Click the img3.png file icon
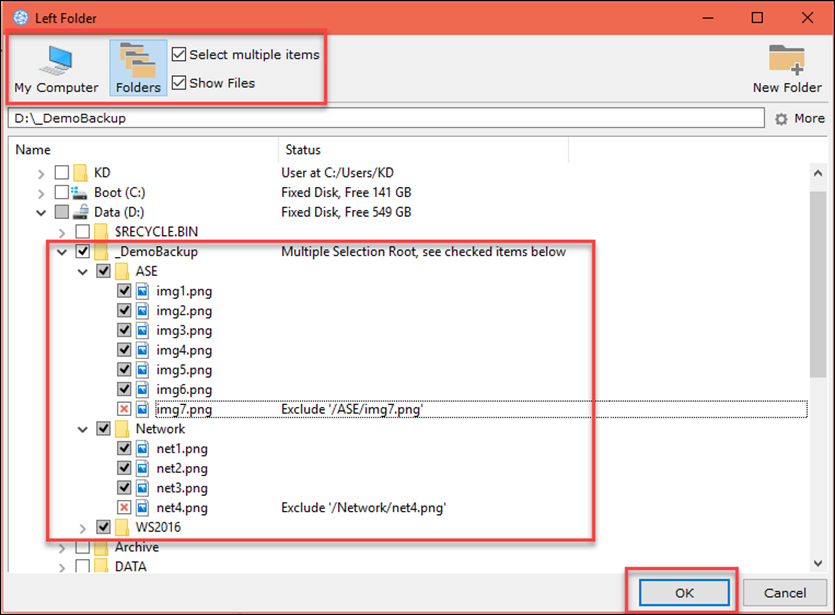Viewport: 835px width, 615px height. click(x=142, y=331)
